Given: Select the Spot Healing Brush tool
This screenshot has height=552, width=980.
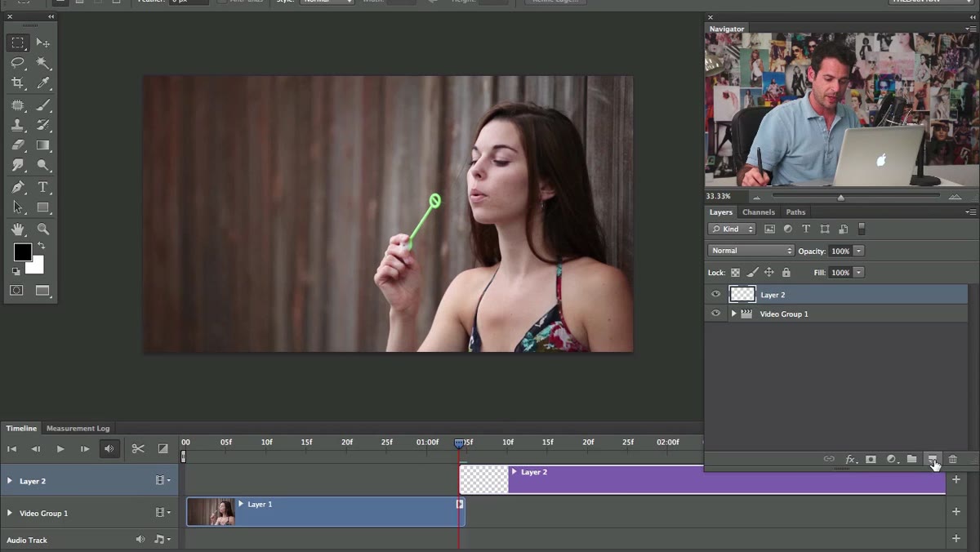Looking at the screenshot, I should coord(17,105).
